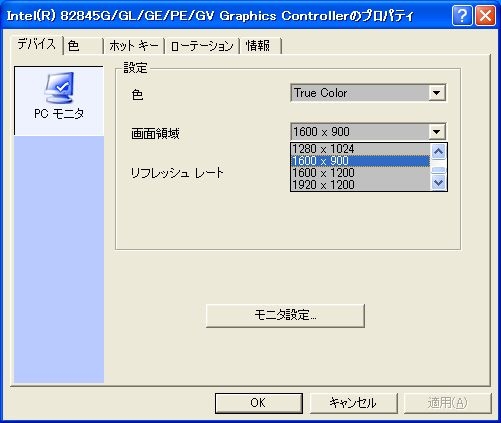The image size is (501, 423).
Task: Click the resolution list scroll down arrow
Action: point(438,183)
